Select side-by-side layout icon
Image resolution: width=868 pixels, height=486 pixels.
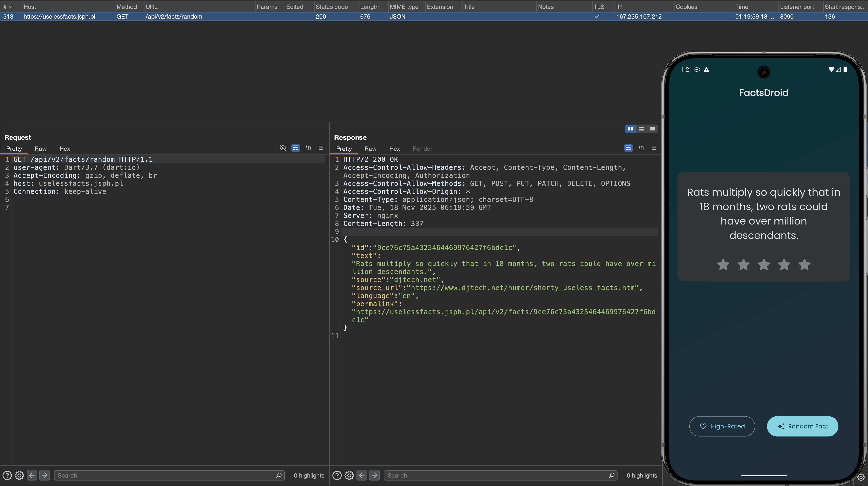[x=630, y=129]
